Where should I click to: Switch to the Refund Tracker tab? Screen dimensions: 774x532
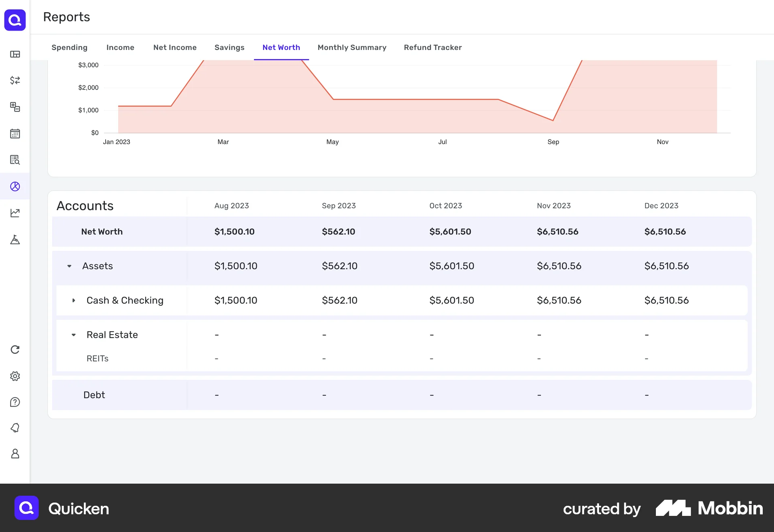433,47
